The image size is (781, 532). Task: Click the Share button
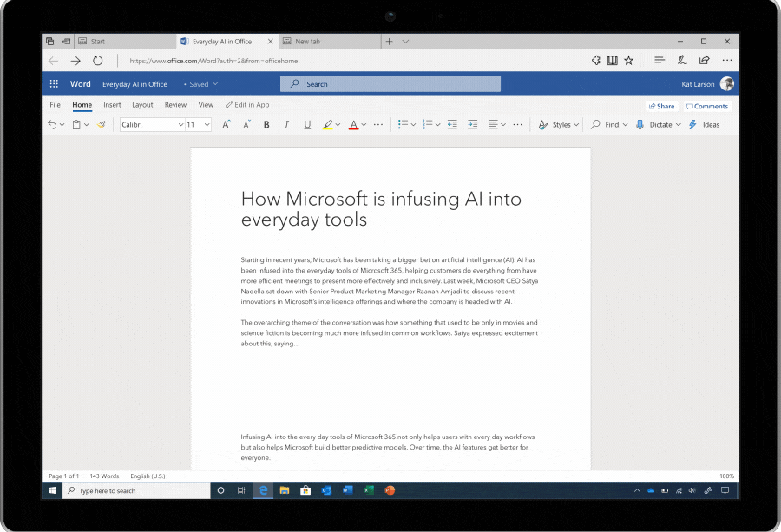661,106
